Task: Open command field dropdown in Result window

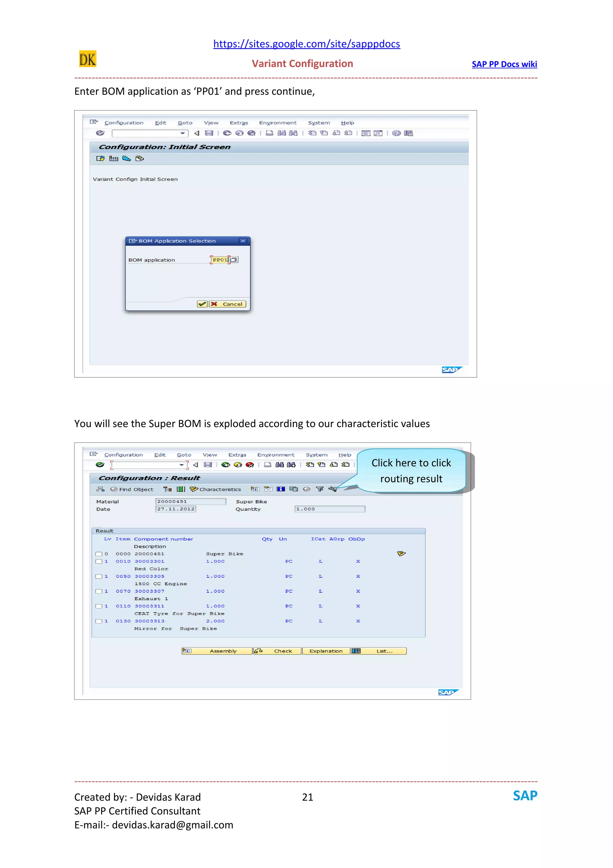Action: [182, 465]
